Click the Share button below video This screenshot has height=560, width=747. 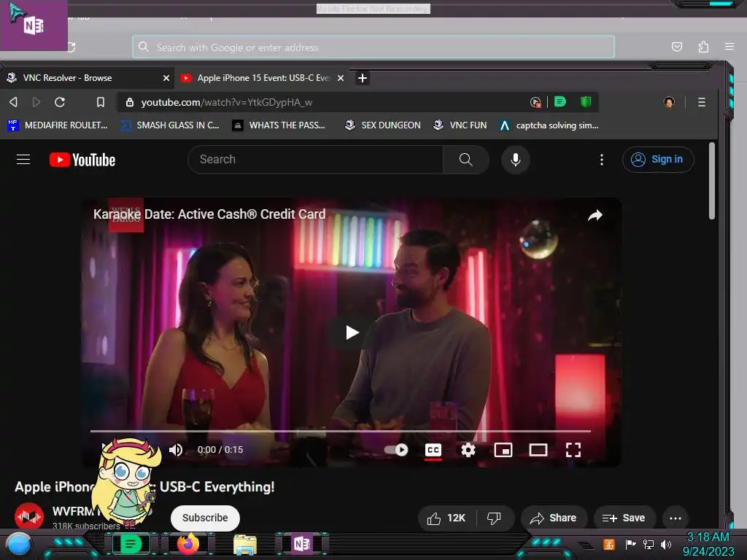tap(553, 518)
